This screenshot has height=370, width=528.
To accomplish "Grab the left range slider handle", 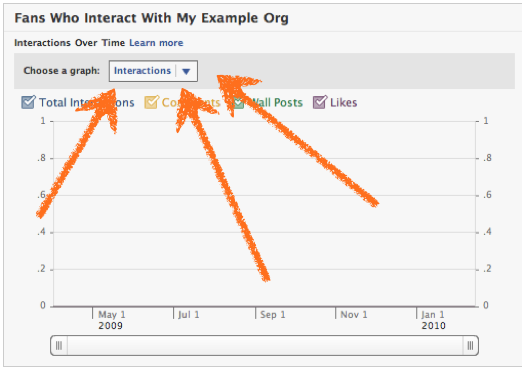I will pos(59,345).
